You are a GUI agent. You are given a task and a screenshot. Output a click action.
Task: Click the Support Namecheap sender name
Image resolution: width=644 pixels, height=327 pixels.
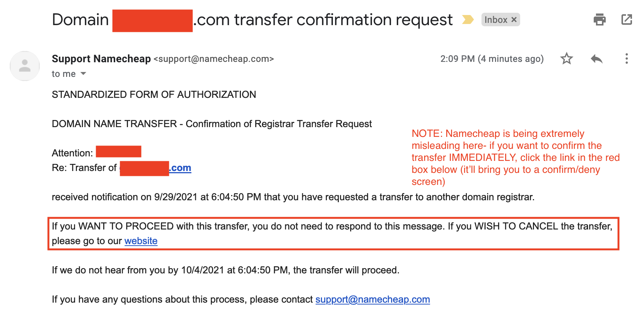click(101, 58)
